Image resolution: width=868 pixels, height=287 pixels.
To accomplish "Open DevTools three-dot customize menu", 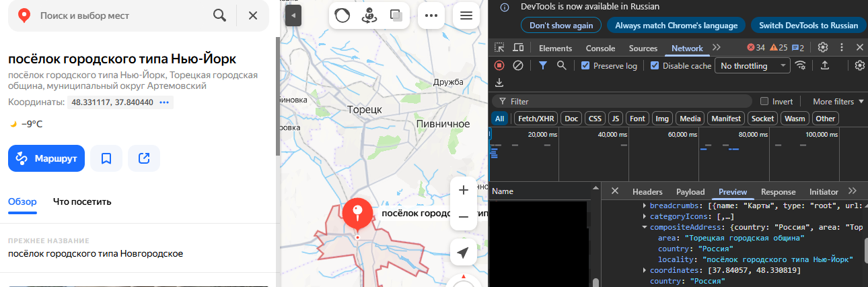I will tap(842, 48).
